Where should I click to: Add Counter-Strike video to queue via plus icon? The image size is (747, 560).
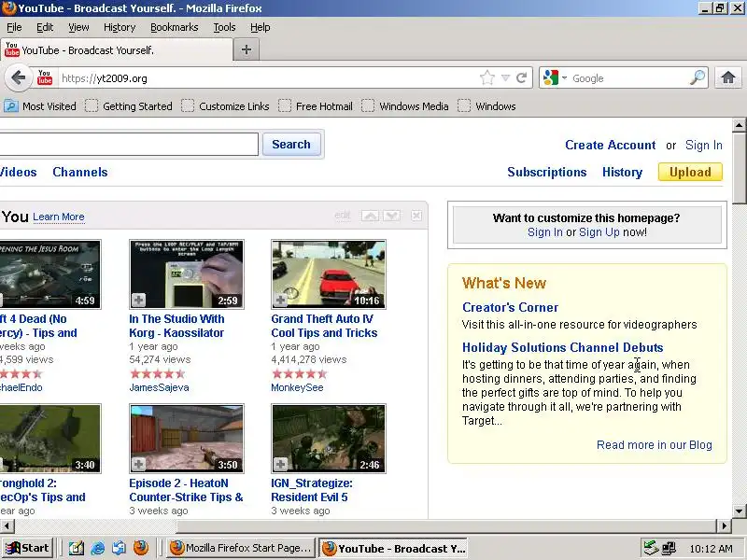point(138,464)
